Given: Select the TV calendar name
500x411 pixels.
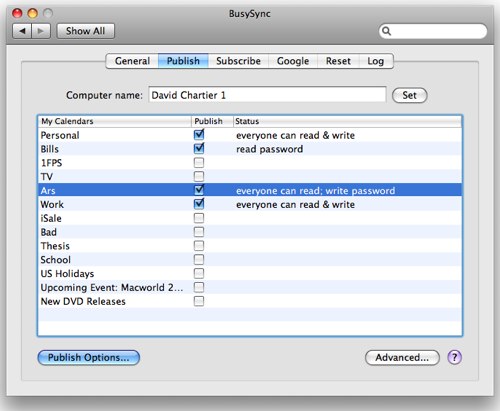Looking at the screenshot, I should click(x=47, y=177).
